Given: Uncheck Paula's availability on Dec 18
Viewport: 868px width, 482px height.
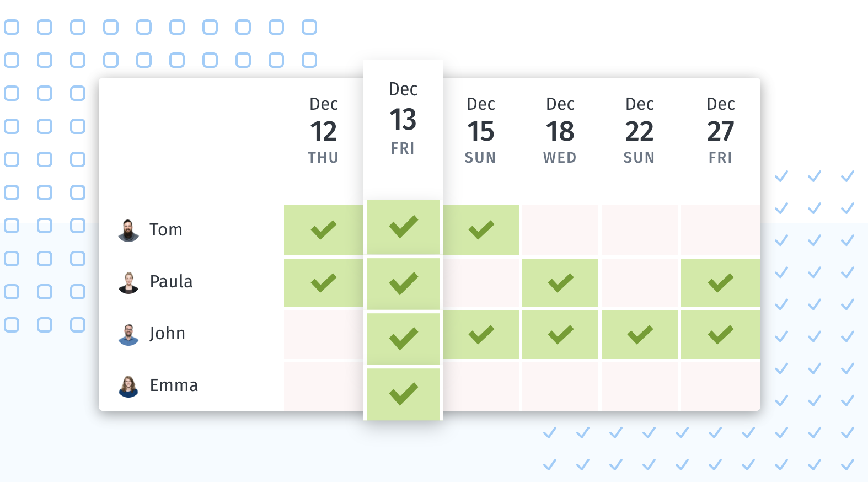Looking at the screenshot, I should 560,283.
